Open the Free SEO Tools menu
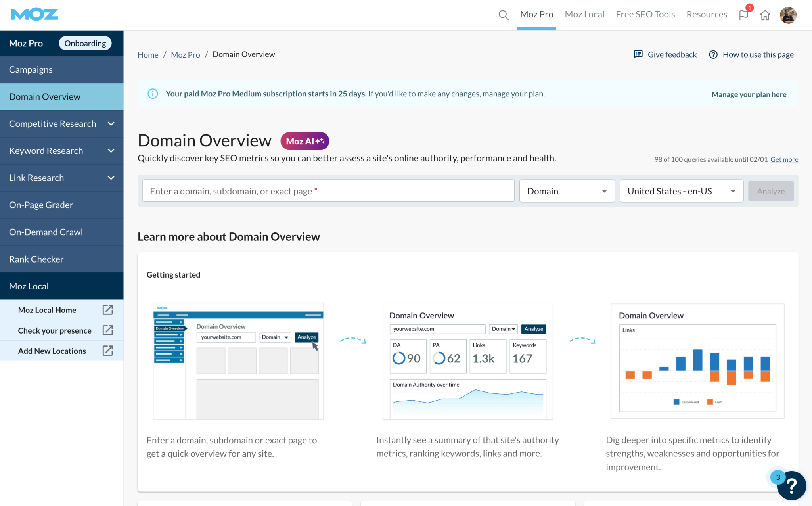This screenshot has height=506, width=812. [645, 15]
